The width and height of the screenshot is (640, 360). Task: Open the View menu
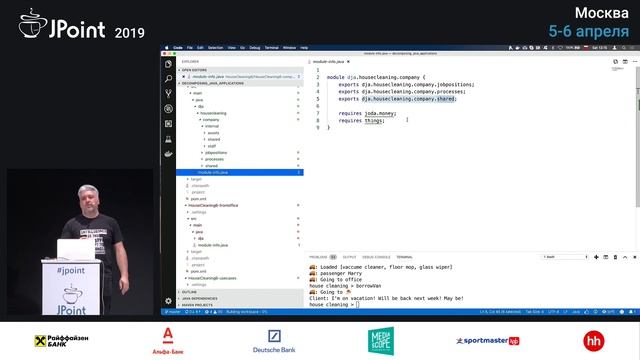232,48
